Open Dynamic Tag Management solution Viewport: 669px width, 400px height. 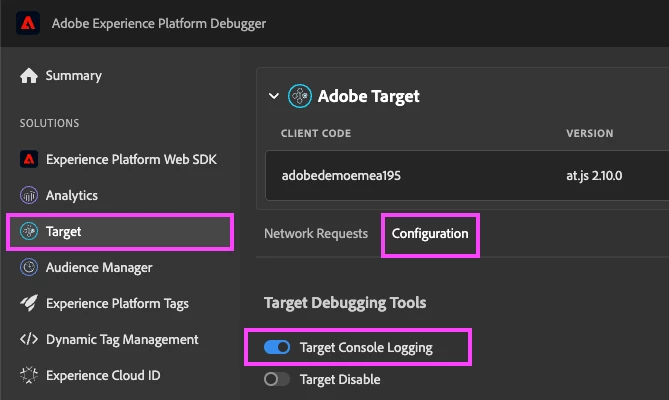tap(122, 339)
